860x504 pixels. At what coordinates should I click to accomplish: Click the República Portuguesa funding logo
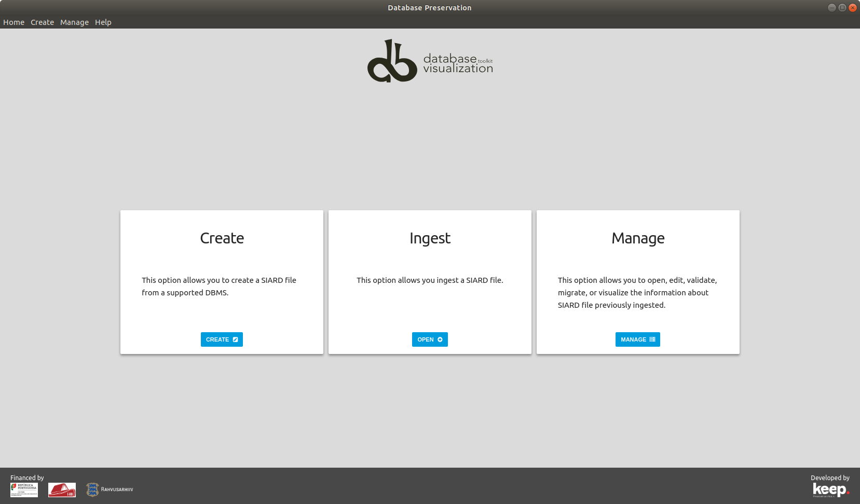pyautogui.click(x=24, y=489)
